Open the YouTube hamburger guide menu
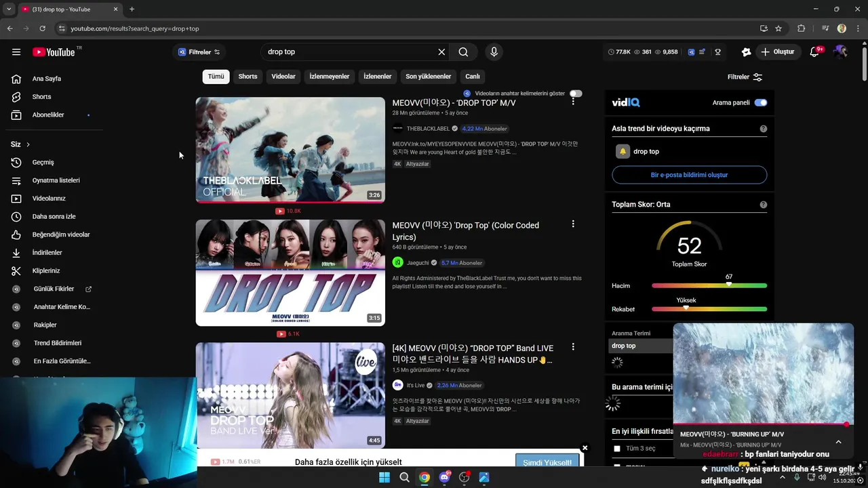Screen dimensions: 868x488 [x=16, y=52]
